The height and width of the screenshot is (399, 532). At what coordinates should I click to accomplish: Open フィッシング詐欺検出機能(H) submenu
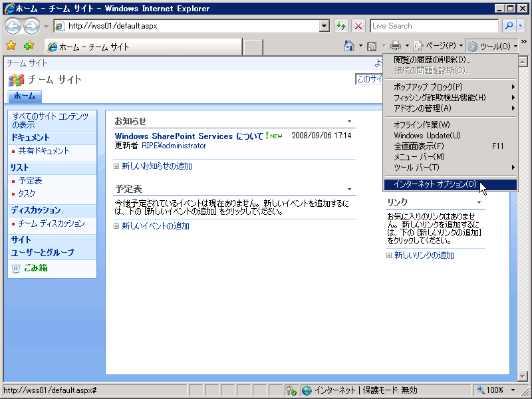[451, 98]
